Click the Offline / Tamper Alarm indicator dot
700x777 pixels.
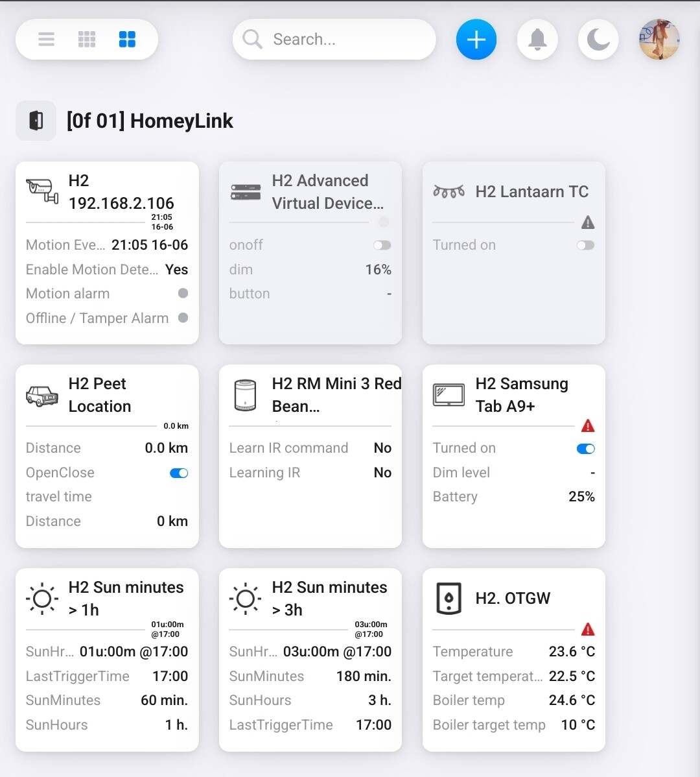pyautogui.click(x=183, y=318)
